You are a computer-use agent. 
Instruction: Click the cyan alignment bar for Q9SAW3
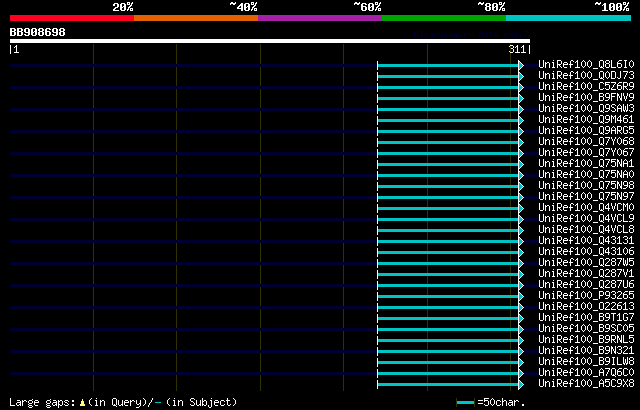pos(448,109)
